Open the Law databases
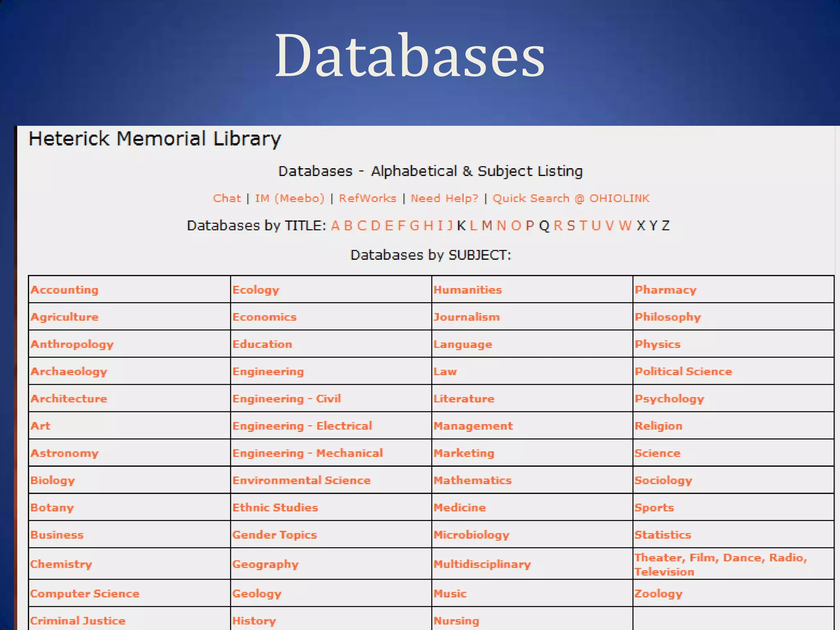840x630 pixels. click(445, 372)
